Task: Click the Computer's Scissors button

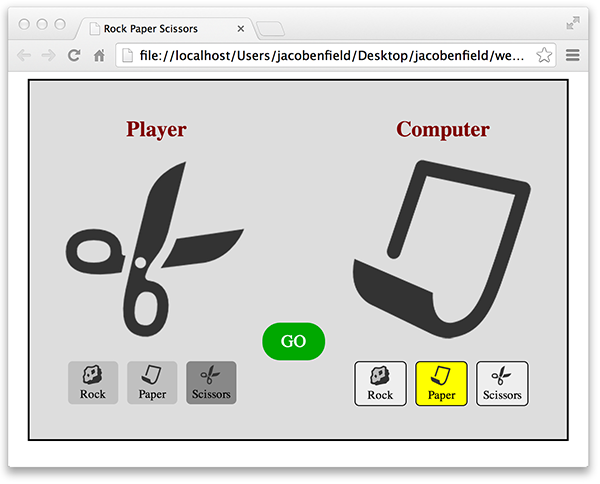Action: click(x=502, y=383)
